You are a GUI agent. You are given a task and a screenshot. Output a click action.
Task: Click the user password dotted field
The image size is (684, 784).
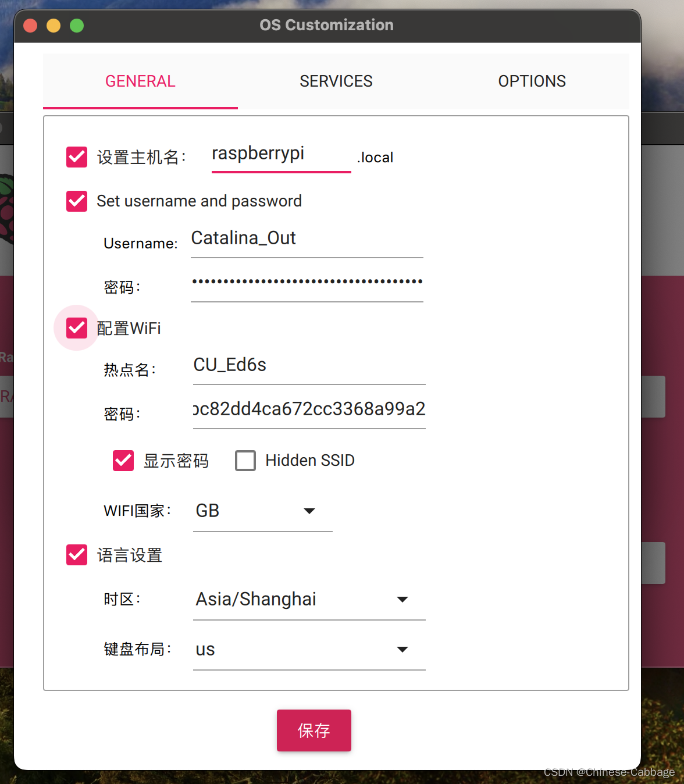pos(307,284)
